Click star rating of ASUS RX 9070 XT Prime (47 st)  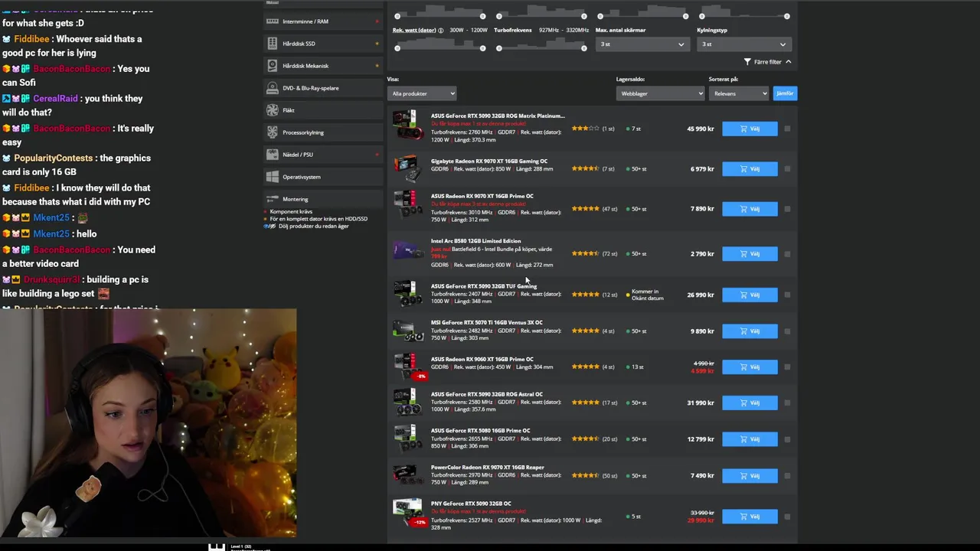point(585,208)
